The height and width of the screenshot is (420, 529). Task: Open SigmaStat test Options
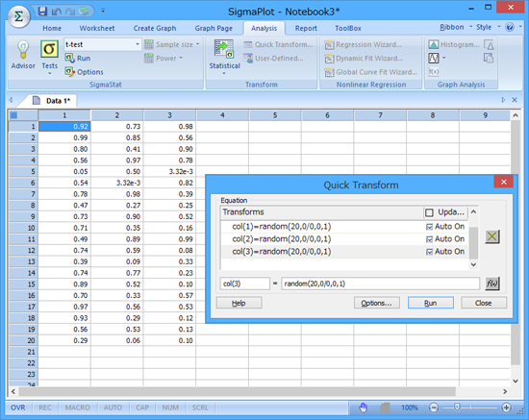coord(84,72)
